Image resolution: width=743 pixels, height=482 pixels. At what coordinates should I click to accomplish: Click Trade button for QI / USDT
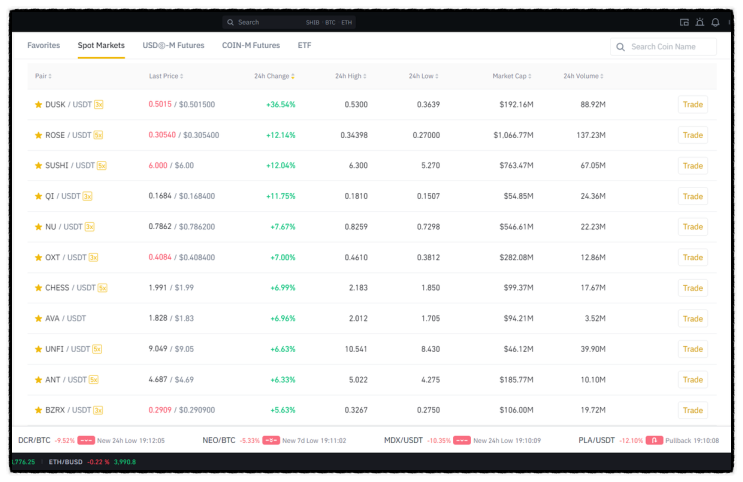coord(693,196)
